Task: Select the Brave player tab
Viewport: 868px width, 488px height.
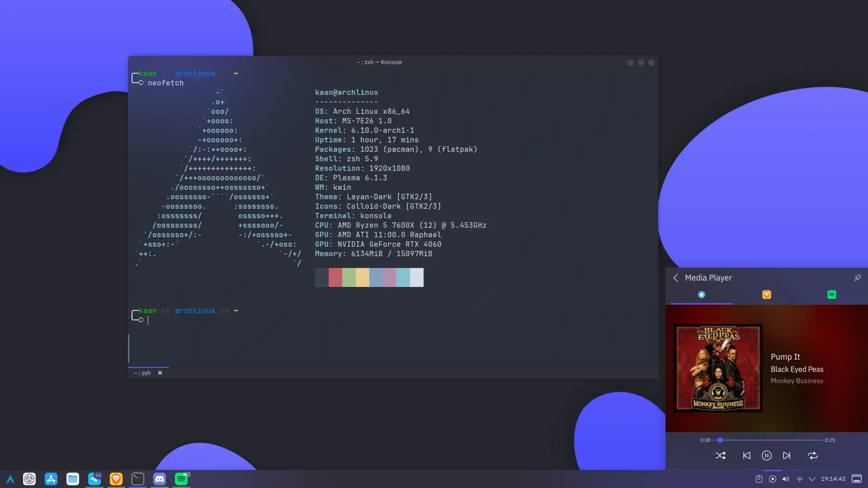Action: pyautogui.click(x=767, y=295)
